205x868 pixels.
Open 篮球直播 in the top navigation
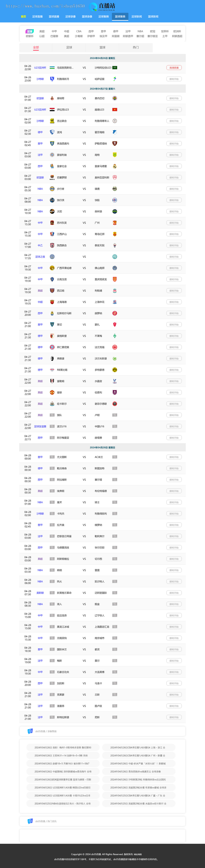pyautogui.click(x=54, y=17)
